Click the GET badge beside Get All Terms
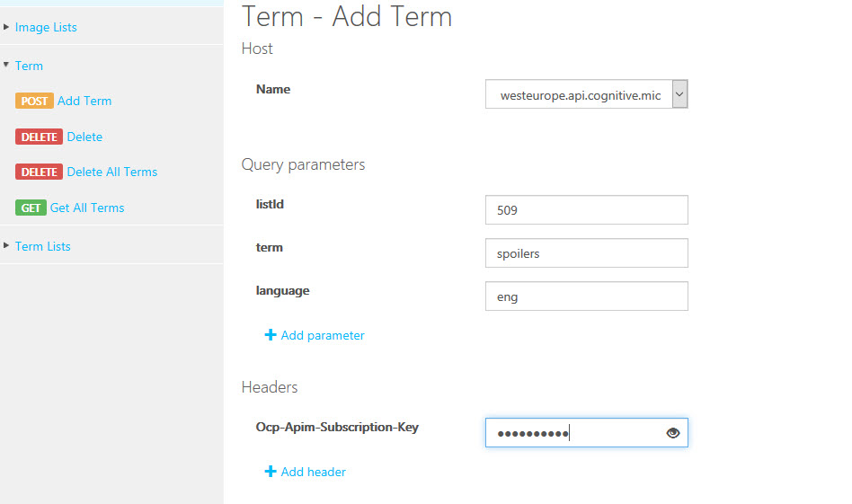The image size is (852, 504). click(31, 208)
